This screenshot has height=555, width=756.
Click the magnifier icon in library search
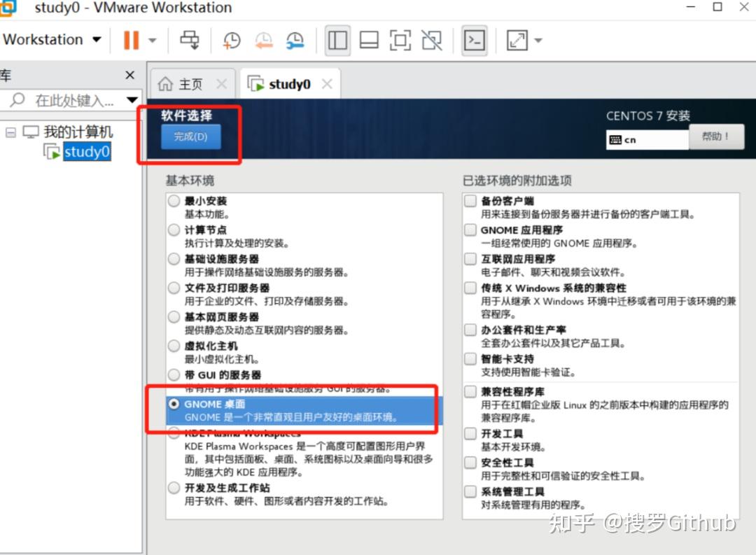pyautogui.click(x=17, y=100)
